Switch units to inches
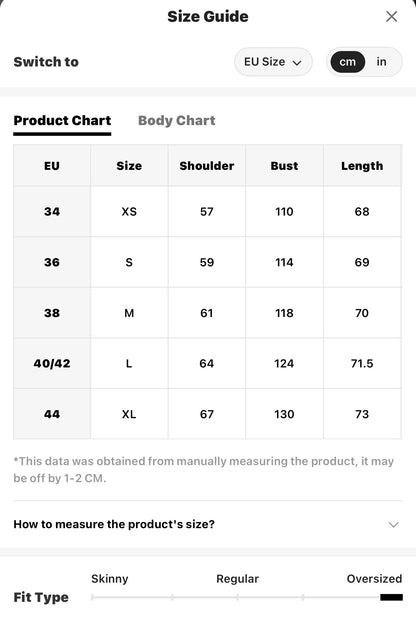 click(381, 62)
